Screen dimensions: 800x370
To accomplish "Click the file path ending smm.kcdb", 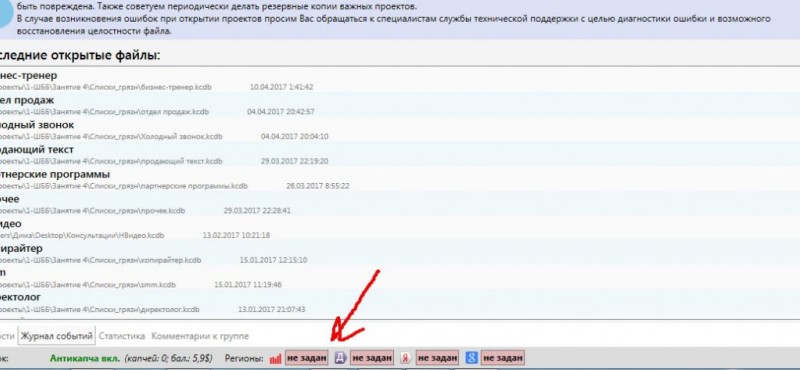I will pyautogui.click(x=88, y=285).
